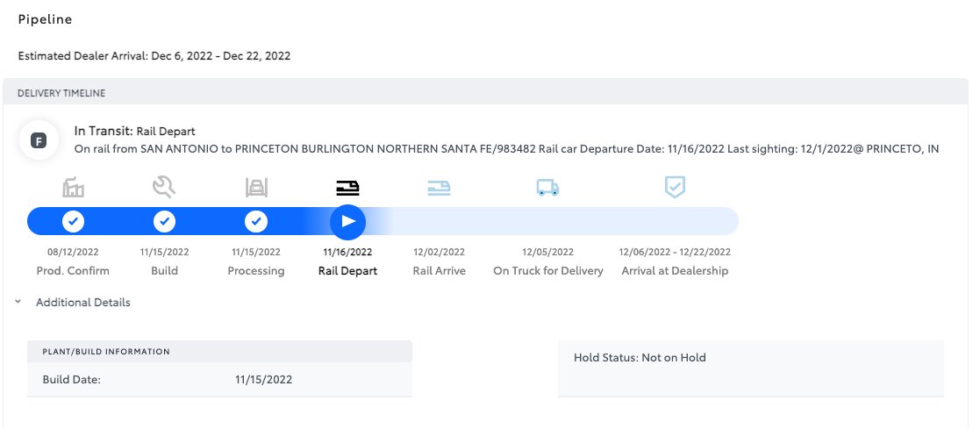This screenshot has height=429, width=980.
Task: Click the 08/12/2022 date
Action: coord(73,252)
